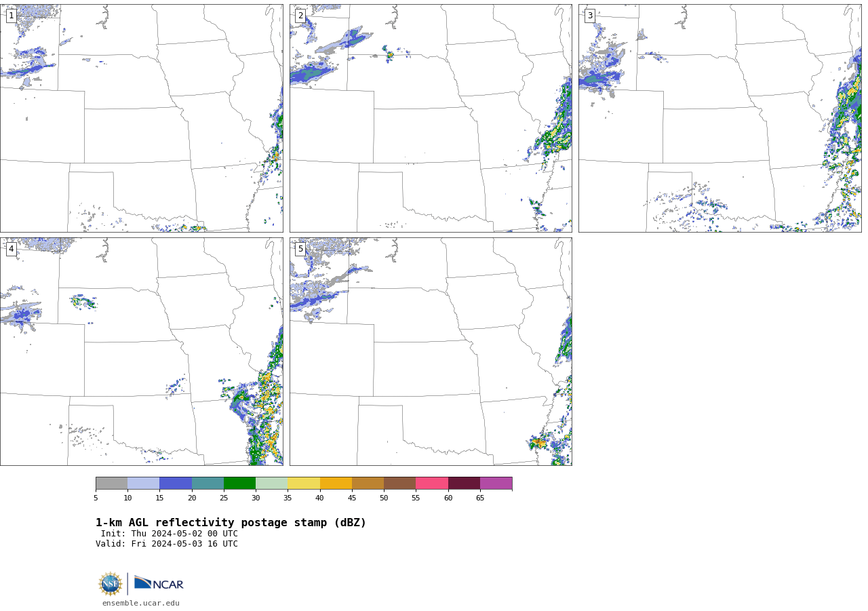Open ensemble member 5 reflectivity map
868x611 pixels.
point(431,351)
